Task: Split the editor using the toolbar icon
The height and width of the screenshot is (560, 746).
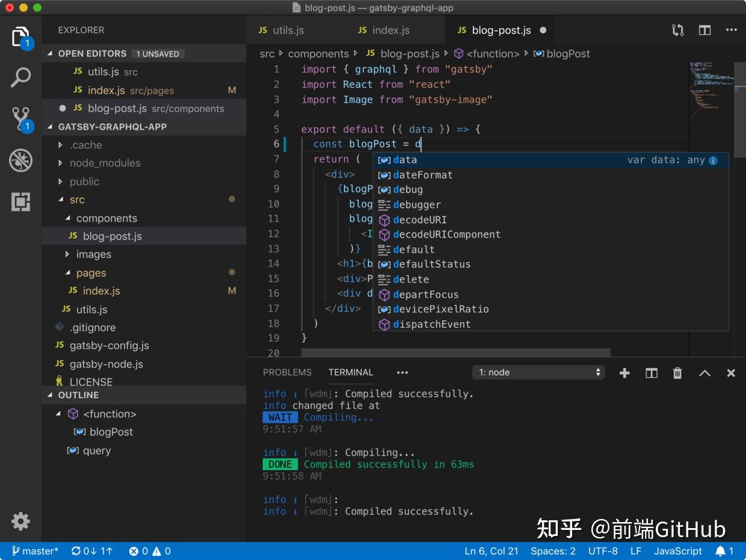Action: pyautogui.click(x=704, y=29)
